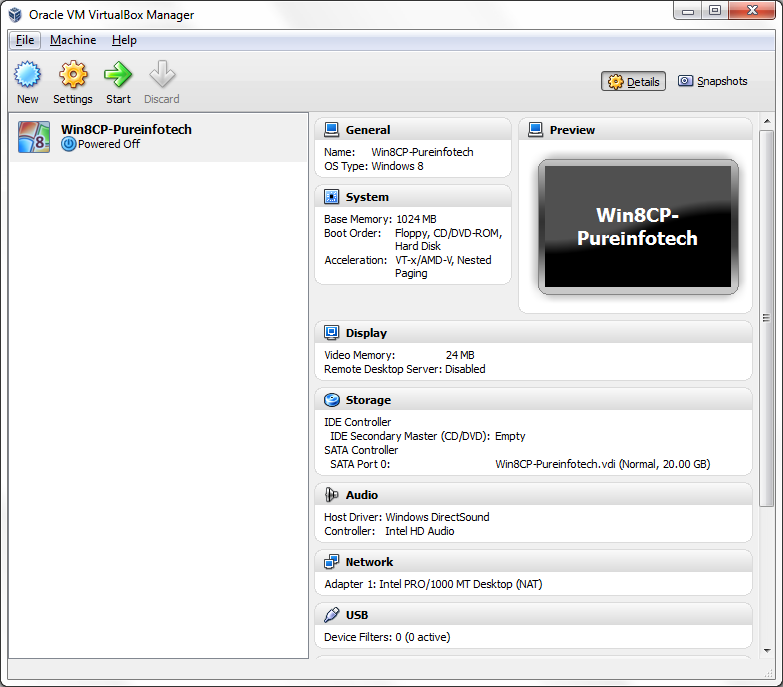Click the Preview panel header
Image resolution: width=783 pixels, height=687 pixels.
pyautogui.click(x=635, y=129)
